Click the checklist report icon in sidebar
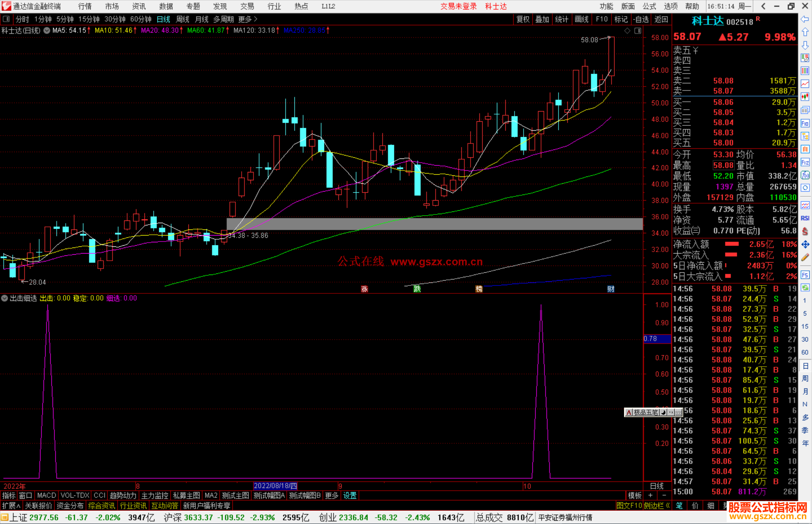Screen dimensions: 812x524 [x=805, y=58]
